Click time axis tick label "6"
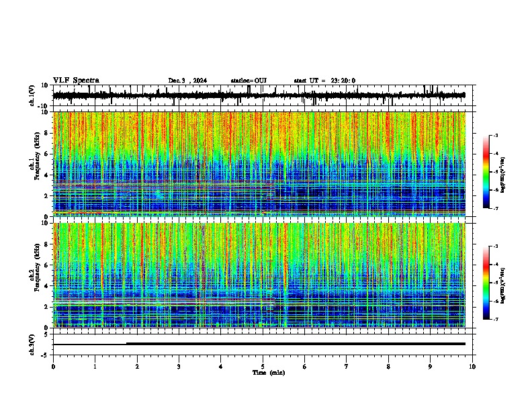Viewport: 532px width, 411px height. tap(305, 367)
